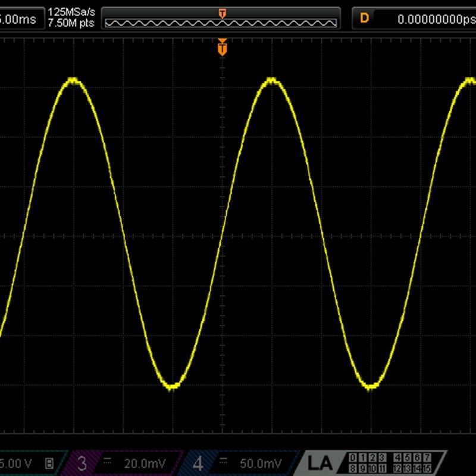Click channel 3 scale 20.0mV

pyautogui.click(x=145, y=464)
